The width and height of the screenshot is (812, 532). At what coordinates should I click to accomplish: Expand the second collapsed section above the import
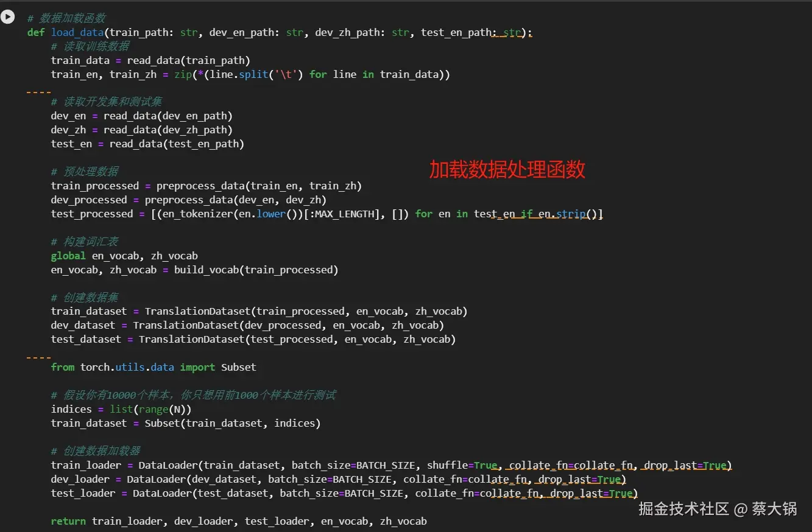(x=38, y=357)
